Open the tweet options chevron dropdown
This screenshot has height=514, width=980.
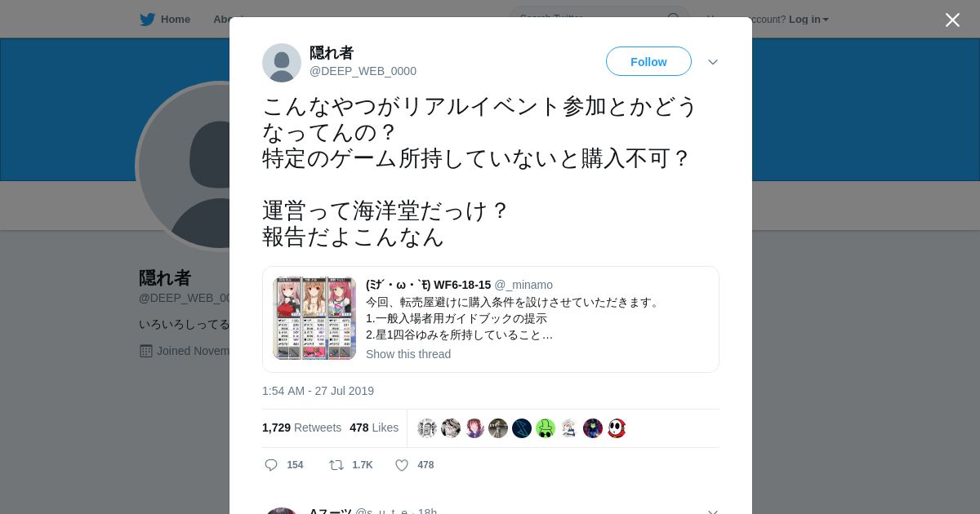click(713, 62)
